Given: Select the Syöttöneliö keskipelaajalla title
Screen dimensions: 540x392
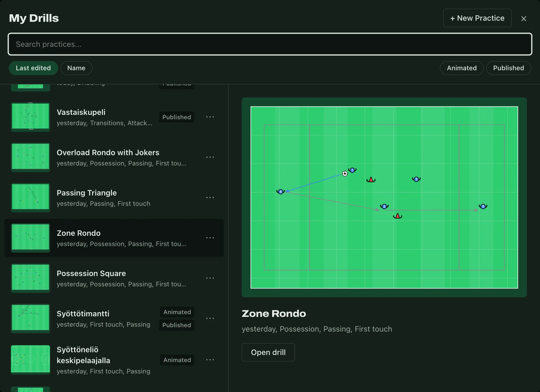Looking at the screenshot, I should pos(83,355).
